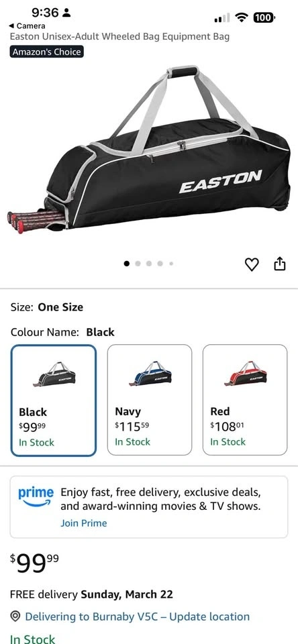The height and width of the screenshot is (644, 298).
Task: Tap the location pin icon
Action: [15, 616]
